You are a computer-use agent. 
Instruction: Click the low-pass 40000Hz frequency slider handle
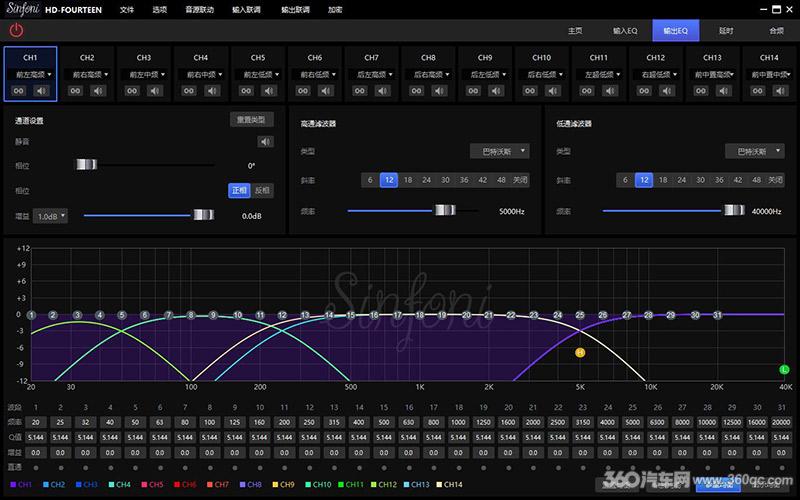(735, 210)
